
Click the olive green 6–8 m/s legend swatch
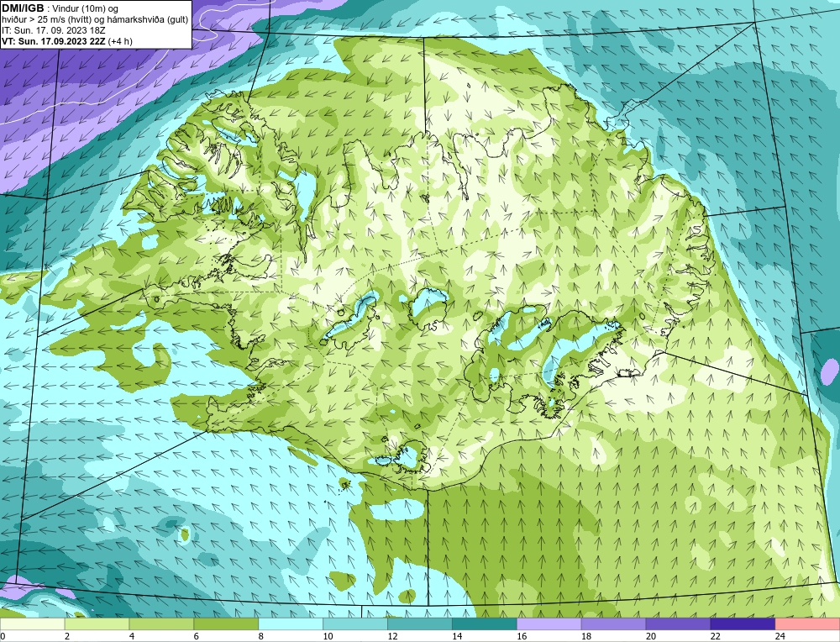pos(226,624)
